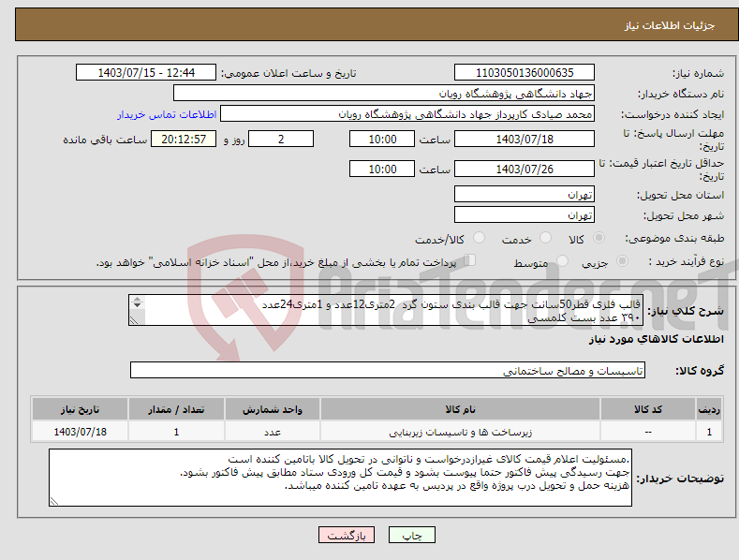Click the back button بازگشت
Image resolution: width=739 pixels, height=560 pixels.
347,536
